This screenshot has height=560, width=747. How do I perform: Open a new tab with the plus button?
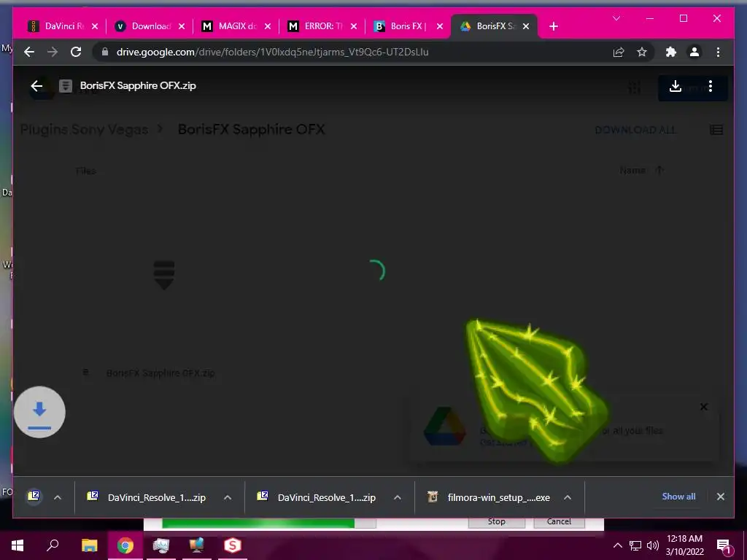coord(553,26)
